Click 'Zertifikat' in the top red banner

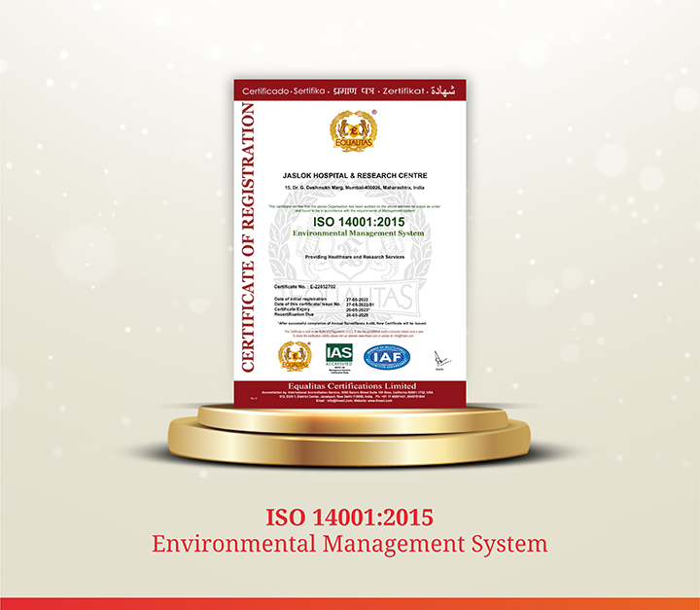pos(403,90)
